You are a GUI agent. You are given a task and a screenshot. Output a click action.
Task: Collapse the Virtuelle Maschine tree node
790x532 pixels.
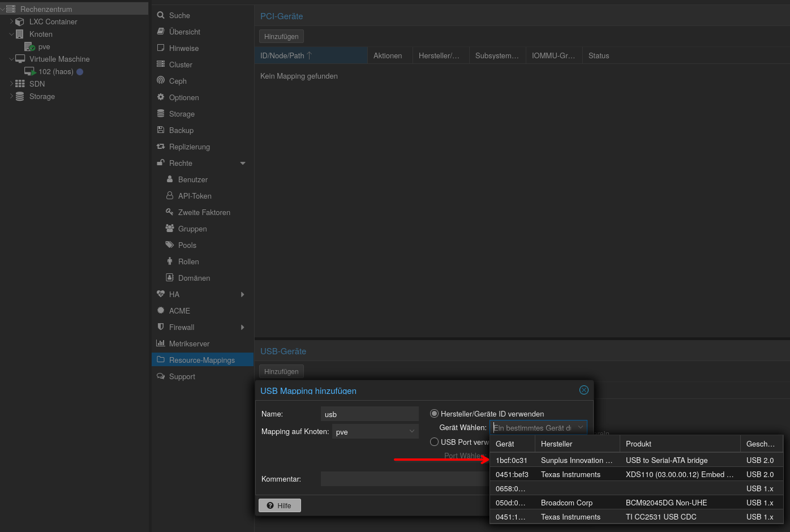(11, 59)
